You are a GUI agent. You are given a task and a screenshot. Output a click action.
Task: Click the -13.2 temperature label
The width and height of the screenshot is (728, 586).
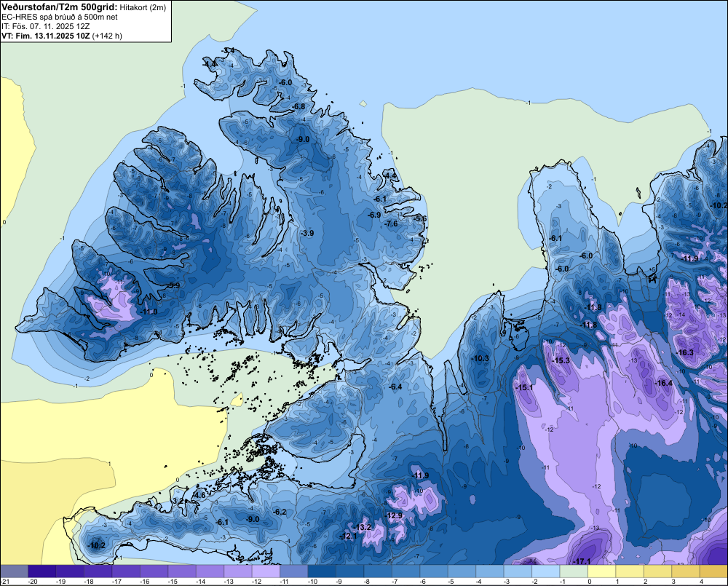coord(363,527)
